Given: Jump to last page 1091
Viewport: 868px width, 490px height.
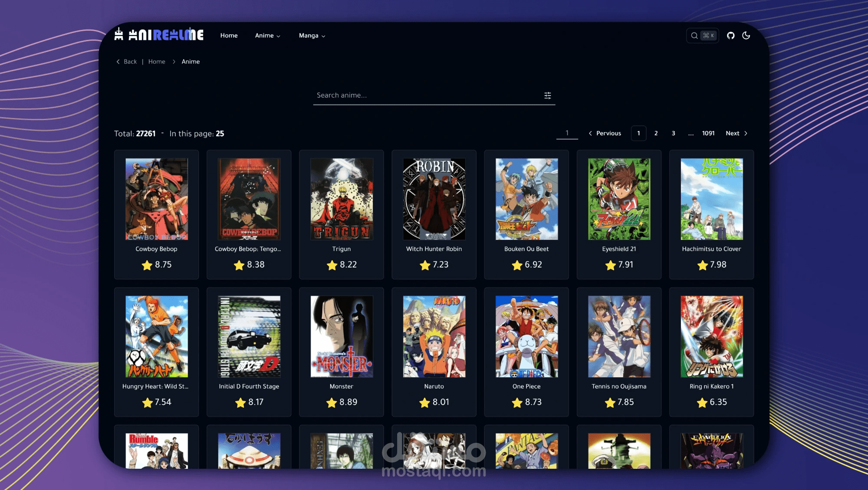Looking at the screenshot, I should [x=708, y=134].
